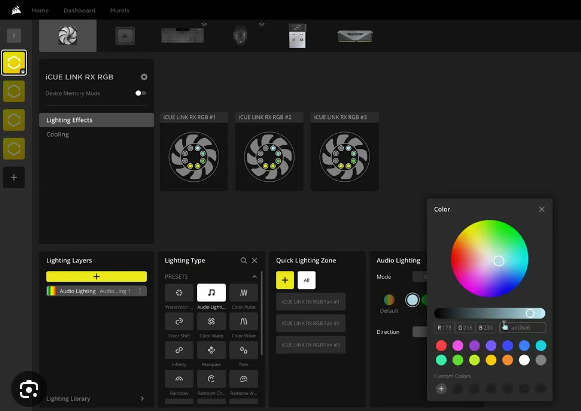This screenshot has width=581, height=411.
Task: Add a new Quick Lighting Zone
Action: pyautogui.click(x=285, y=280)
